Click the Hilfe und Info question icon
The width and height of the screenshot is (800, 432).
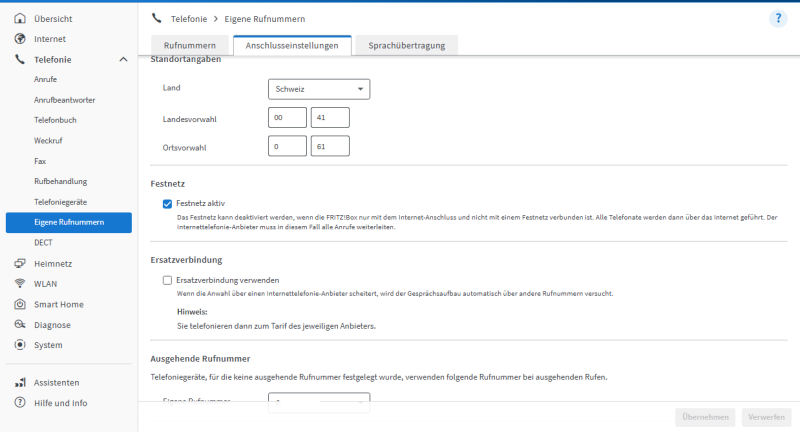(20, 402)
